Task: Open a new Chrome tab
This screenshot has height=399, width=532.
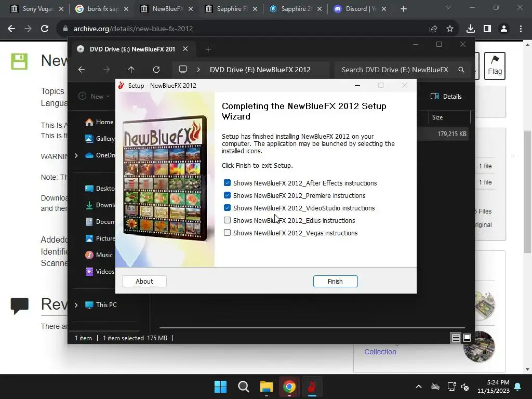Action: [x=403, y=9]
